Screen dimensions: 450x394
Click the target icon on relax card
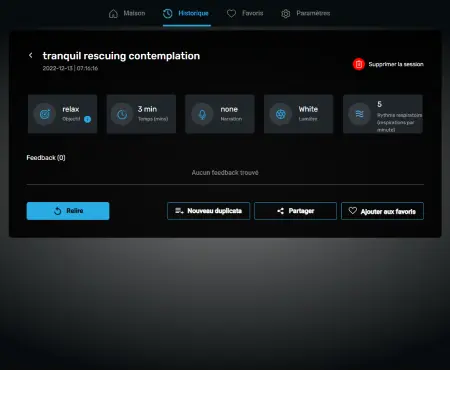(x=45, y=114)
